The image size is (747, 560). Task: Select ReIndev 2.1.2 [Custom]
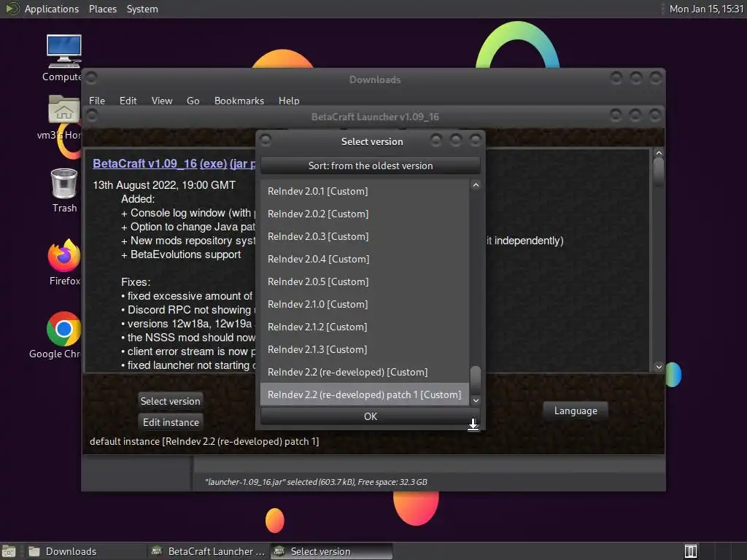click(365, 327)
